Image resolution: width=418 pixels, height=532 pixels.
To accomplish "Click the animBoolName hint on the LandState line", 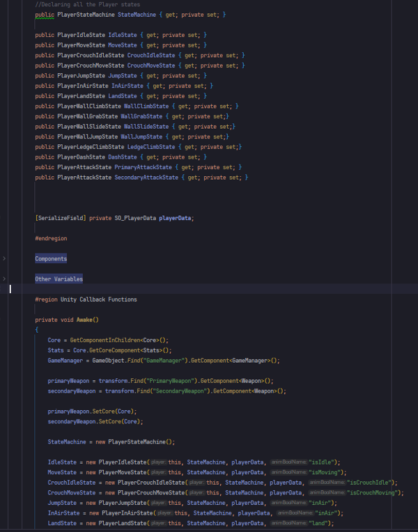I will point(289,524).
